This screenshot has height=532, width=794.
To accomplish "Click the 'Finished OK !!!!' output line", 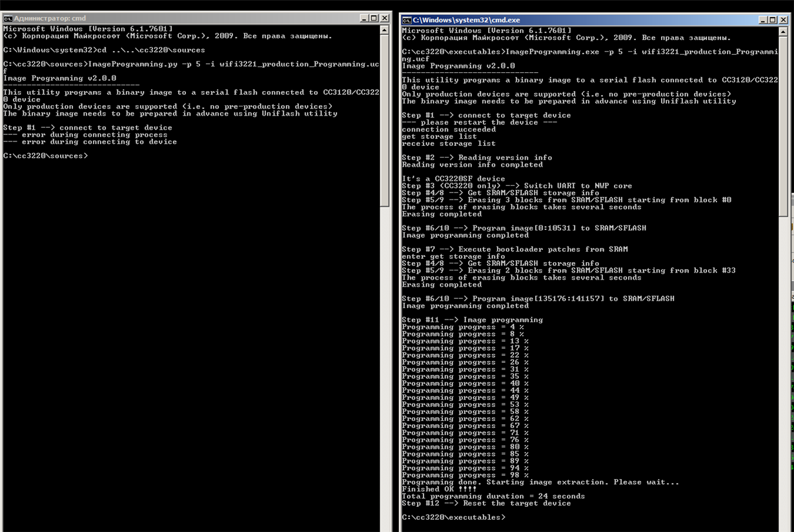I will coord(439,489).
